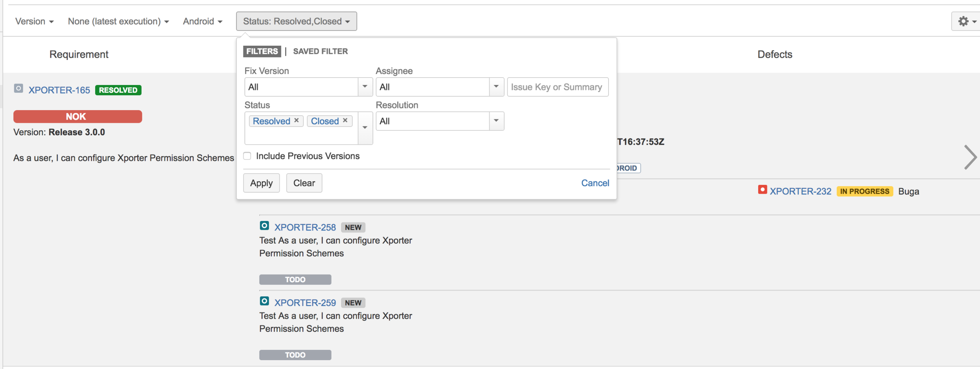The image size is (980, 369).
Task: Click the TODO bar under XPORTER-259
Action: (x=295, y=355)
